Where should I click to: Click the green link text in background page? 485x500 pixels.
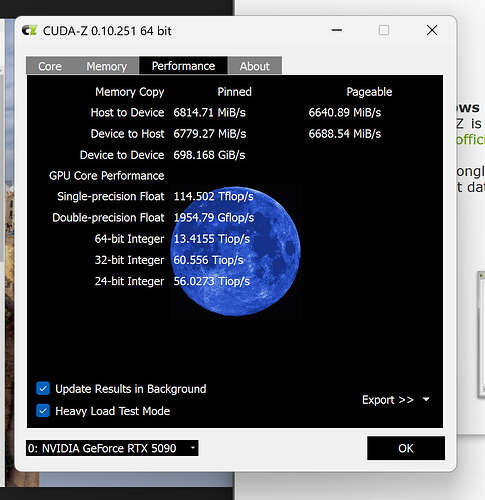point(470,139)
